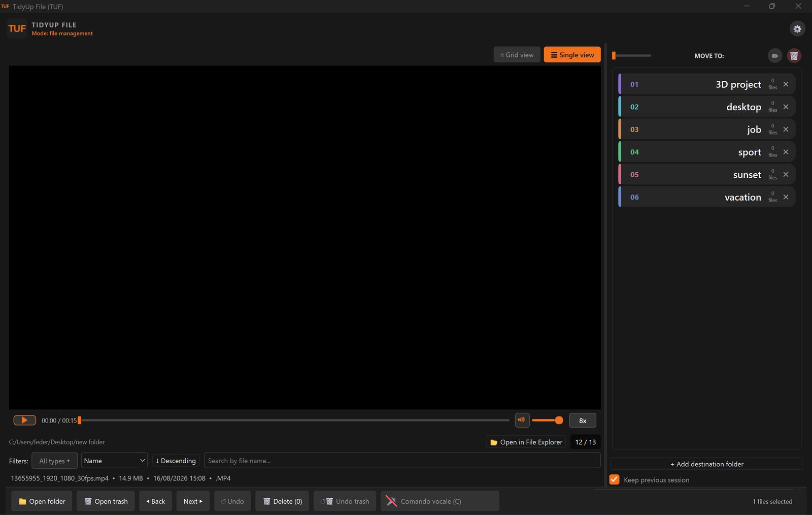Screen dimensions: 812x515
Task: Open the All types filter dropdown
Action: tap(54, 461)
